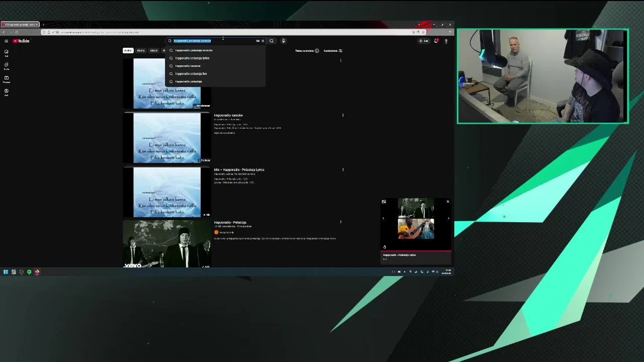Play the next video in the miniplayer
This screenshot has height=362, width=644.
(448, 218)
